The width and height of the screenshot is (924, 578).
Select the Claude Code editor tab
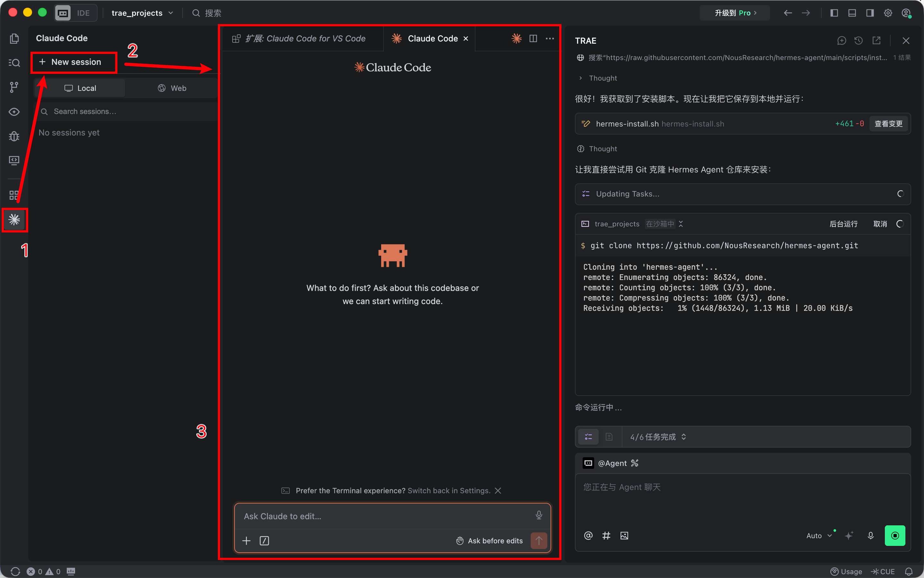[429, 38]
